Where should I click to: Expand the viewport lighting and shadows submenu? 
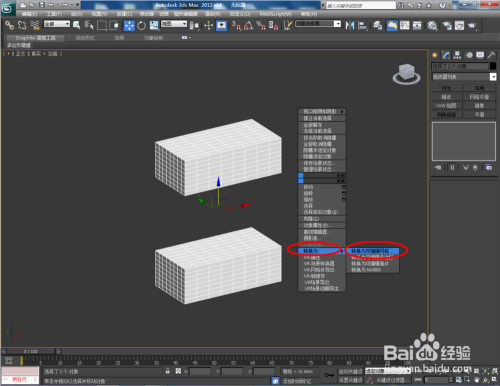pyautogui.click(x=322, y=111)
